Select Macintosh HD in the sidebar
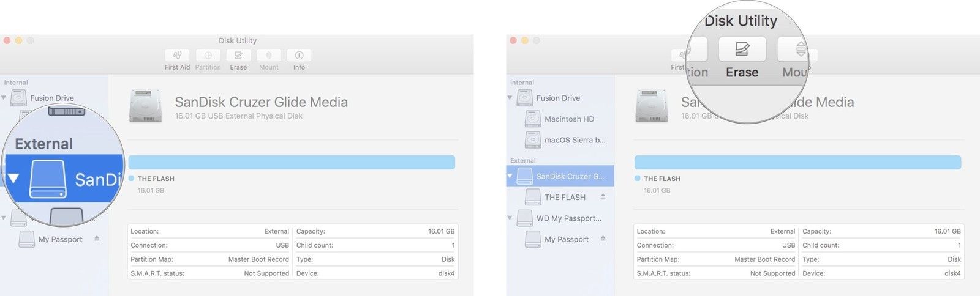This screenshot has height=296, width=980. tap(569, 119)
